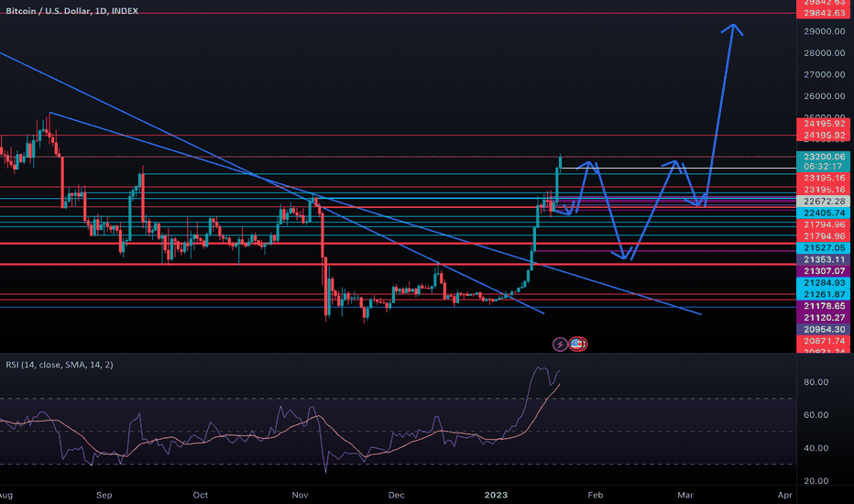The height and width of the screenshot is (504, 854).
Task: Click the price label 21353.11
Action: coord(824,259)
